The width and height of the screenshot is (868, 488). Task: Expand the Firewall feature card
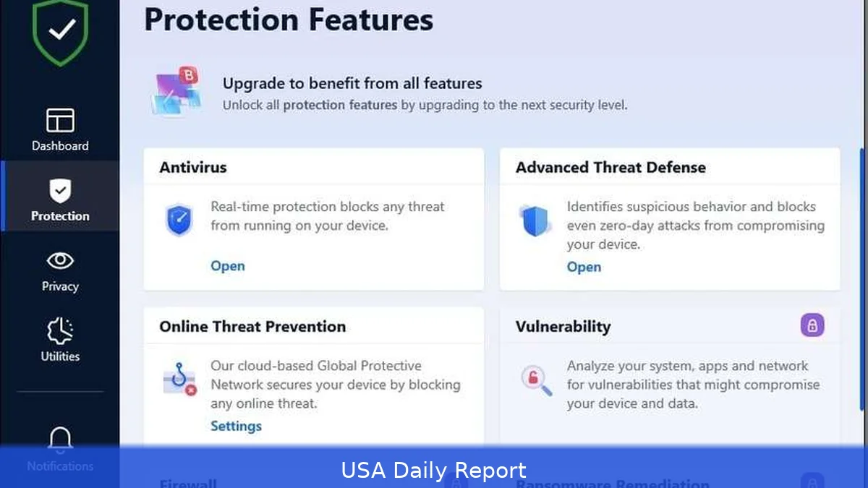(188, 482)
